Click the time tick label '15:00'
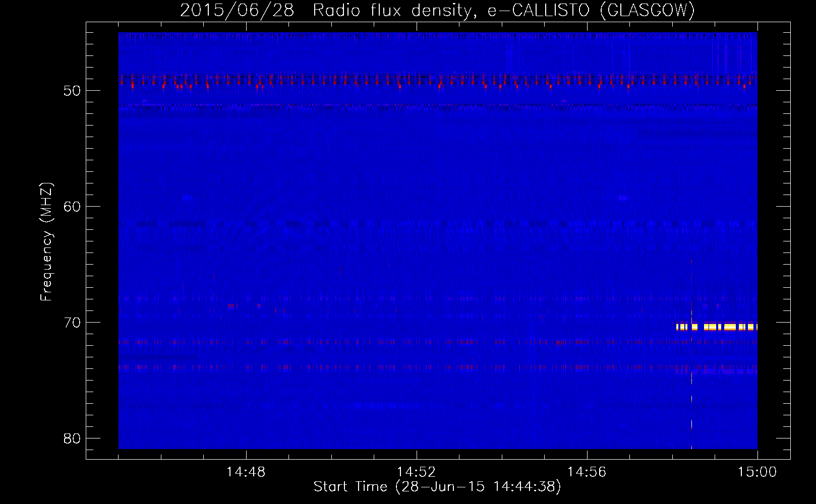 click(x=757, y=472)
